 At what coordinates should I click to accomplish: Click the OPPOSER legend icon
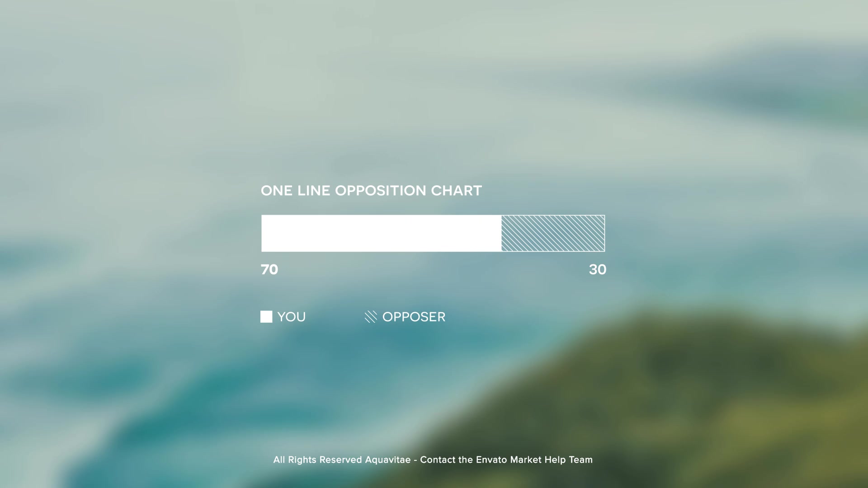click(x=370, y=316)
